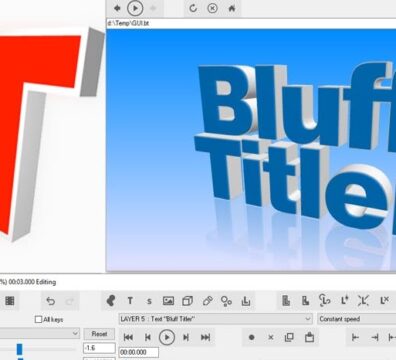Click the undo arrow icon
396x360 pixels.
[x=51, y=301]
